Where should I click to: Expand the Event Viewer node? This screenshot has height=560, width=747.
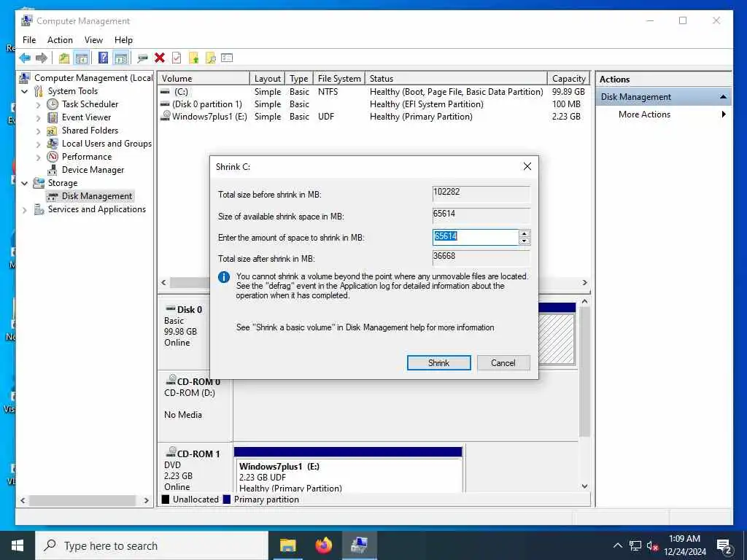38,117
